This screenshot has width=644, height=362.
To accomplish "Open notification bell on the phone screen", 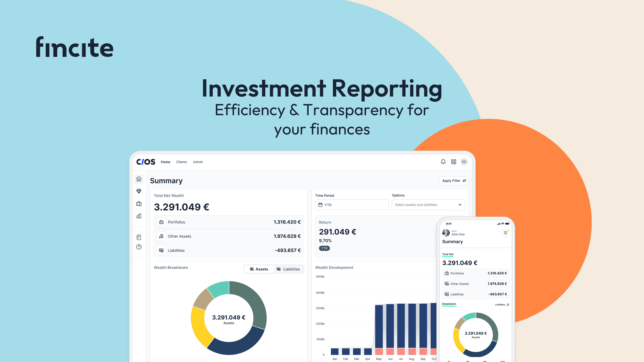I will coord(505,233).
